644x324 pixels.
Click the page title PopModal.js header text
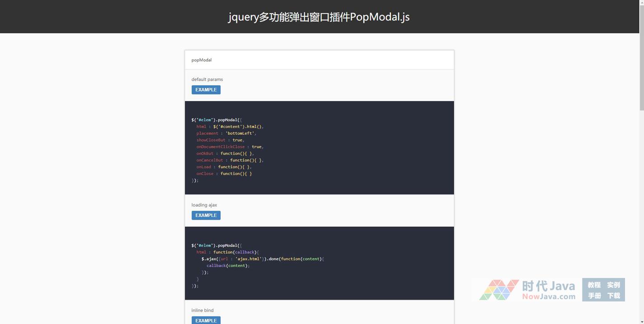pyautogui.click(x=319, y=17)
